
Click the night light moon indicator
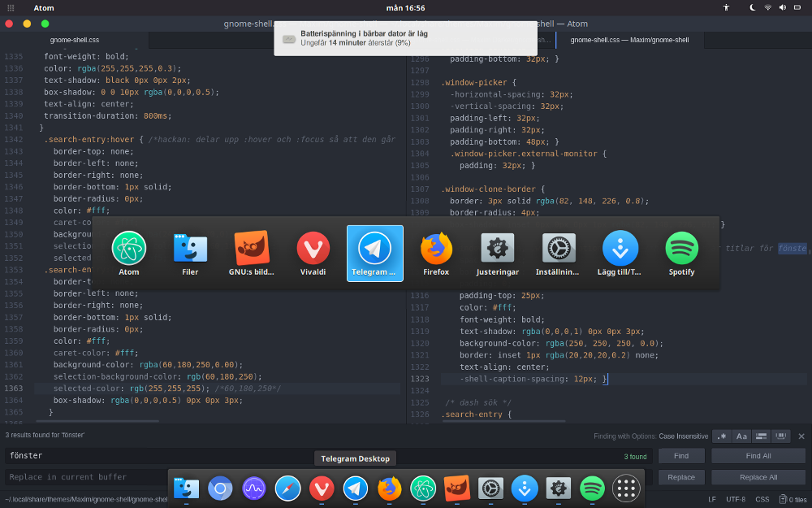753,8
